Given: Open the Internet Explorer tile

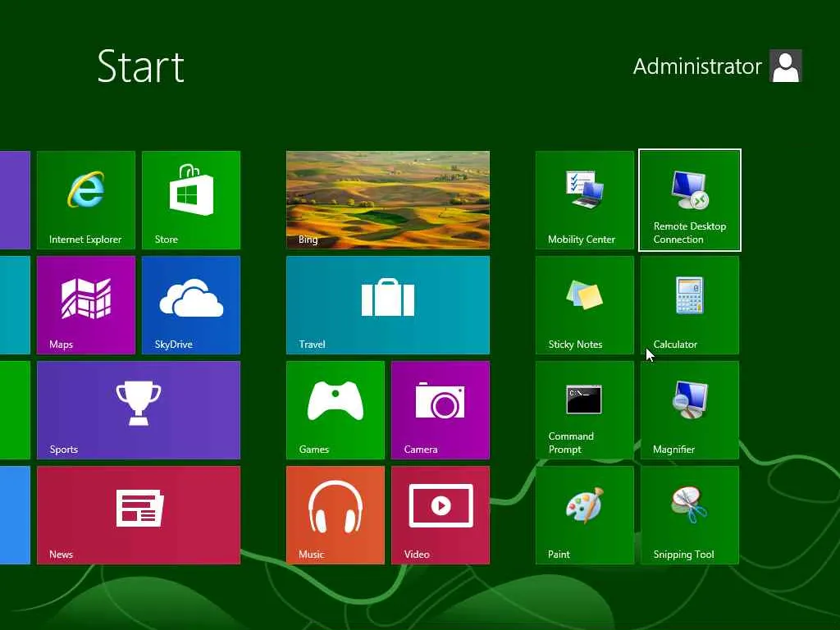Looking at the screenshot, I should coord(85,200).
